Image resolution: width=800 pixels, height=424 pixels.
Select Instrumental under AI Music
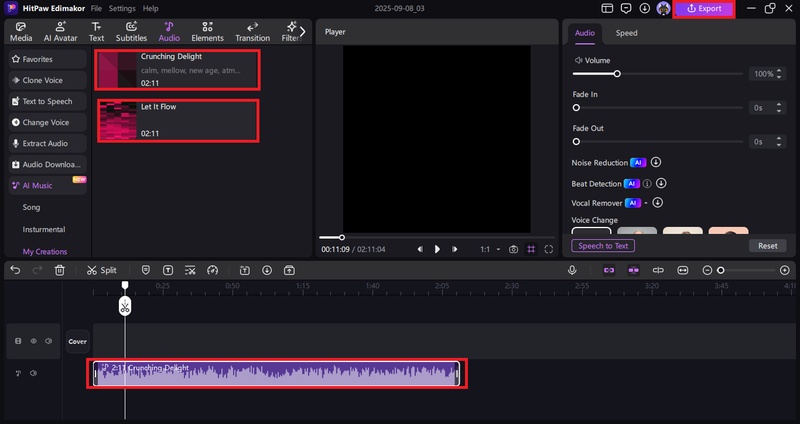(44, 230)
